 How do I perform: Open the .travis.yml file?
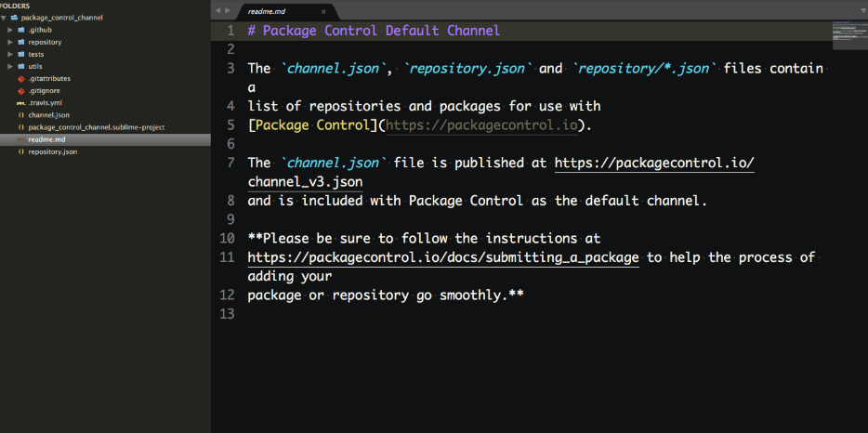45,103
